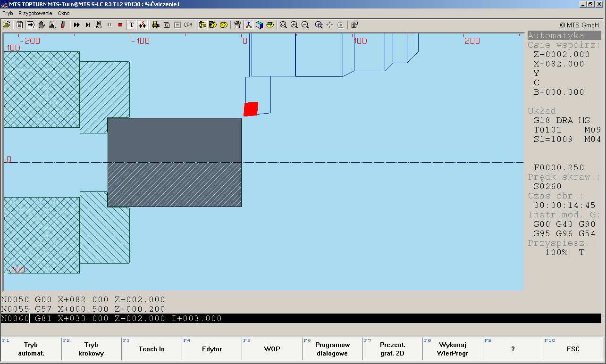Toggle the yellow workpiece section view icon
The image size is (606, 364).
click(x=202, y=25)
